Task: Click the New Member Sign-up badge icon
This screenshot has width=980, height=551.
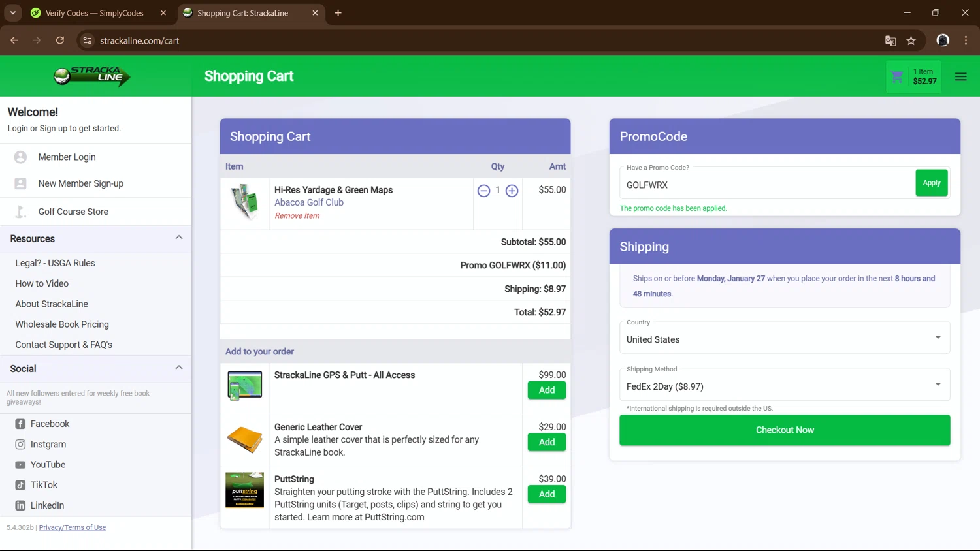Action: coord(20,183)
